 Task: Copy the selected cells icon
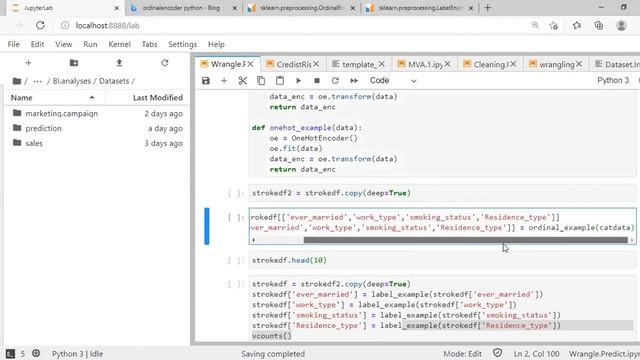pyautogui.click(x=261, y=80)
